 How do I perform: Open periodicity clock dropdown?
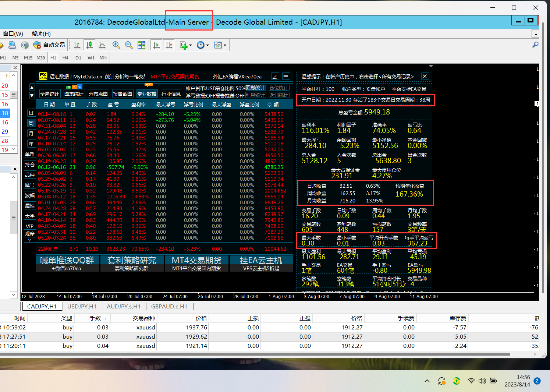click(207, 45)
